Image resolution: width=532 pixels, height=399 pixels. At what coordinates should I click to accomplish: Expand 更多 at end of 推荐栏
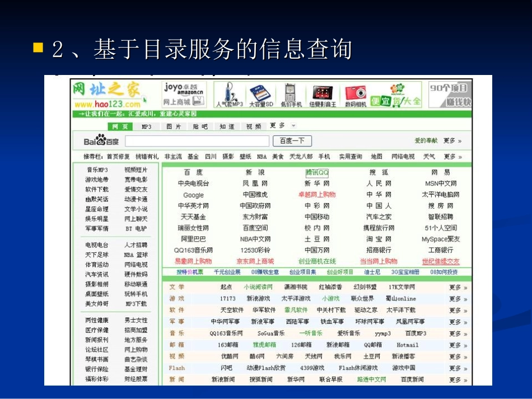tap(452, 157)
